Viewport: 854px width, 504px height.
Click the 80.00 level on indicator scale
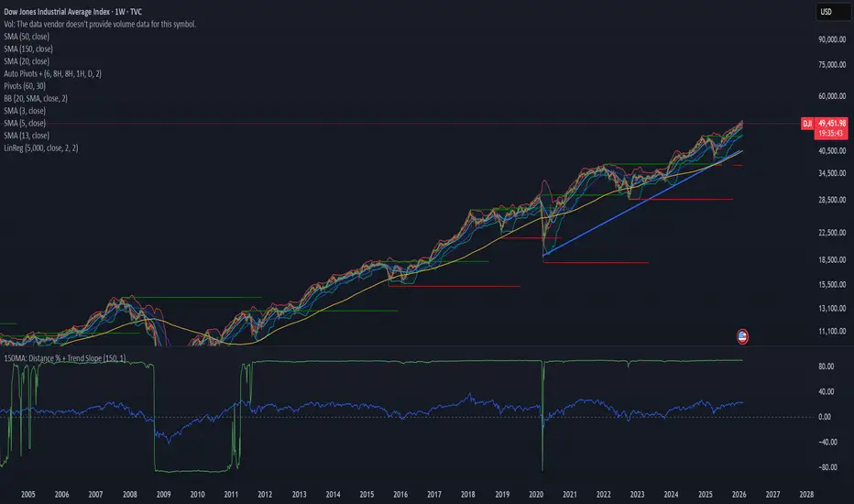pyautogui.click(x=827, y=367)
